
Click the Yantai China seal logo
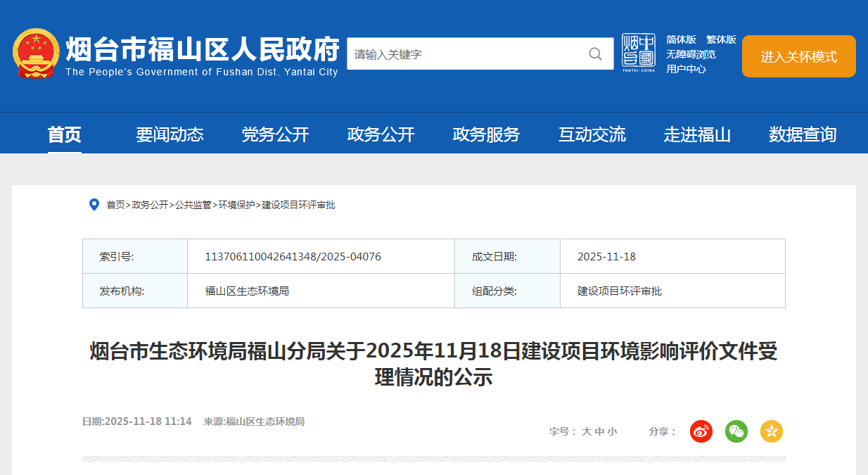pos(638,53)
